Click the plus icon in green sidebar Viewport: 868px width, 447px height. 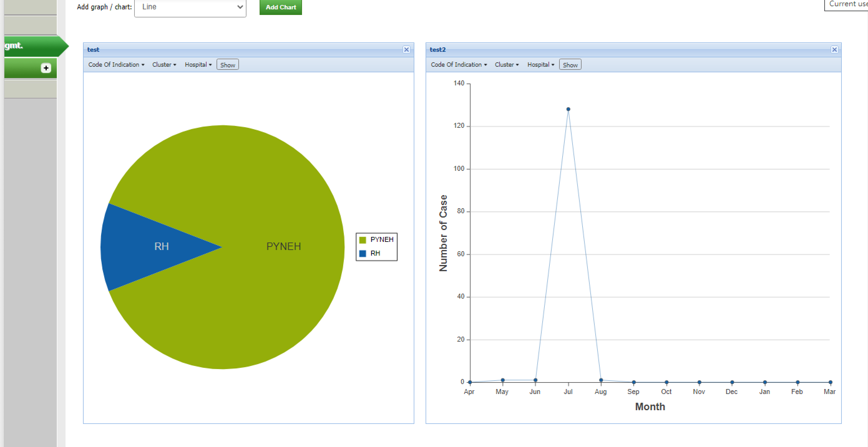coord(46,68)
